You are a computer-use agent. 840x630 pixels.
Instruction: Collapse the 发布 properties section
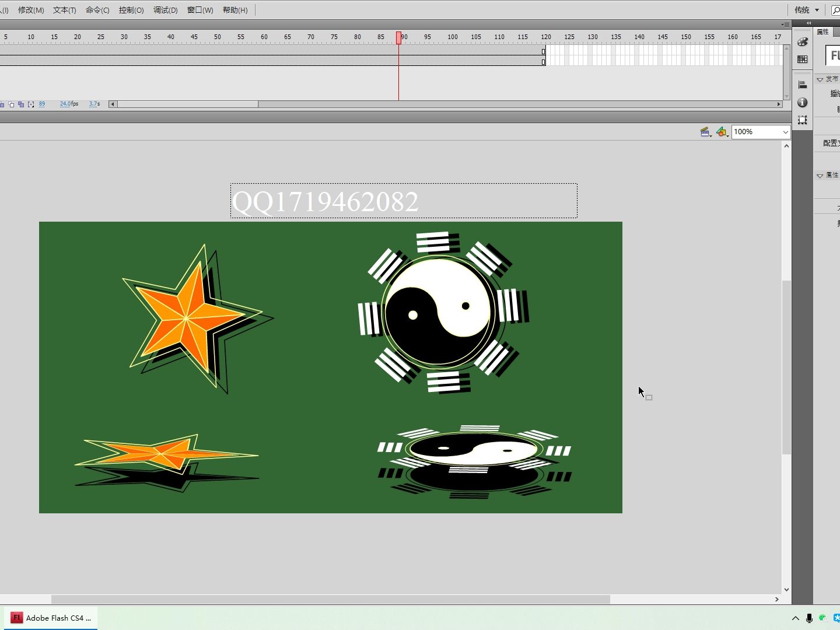[821, 79]
